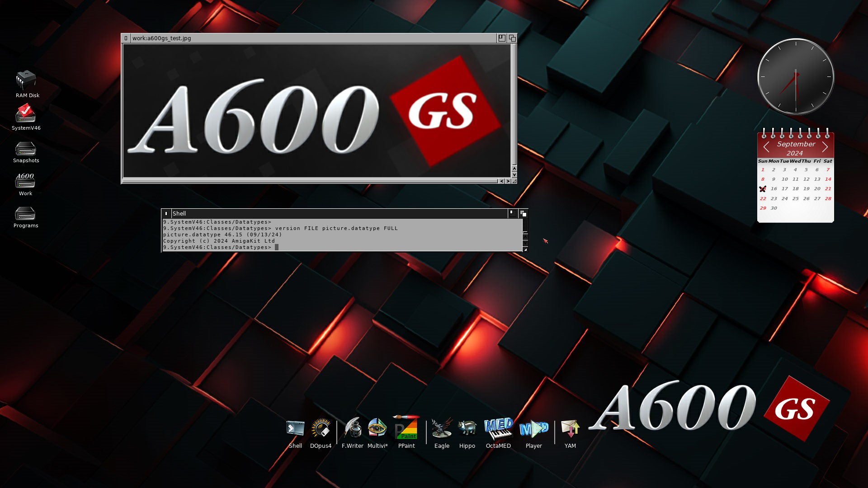The image size is (868, 488).
Task: Click the Shell window scroll down arrow
Action: [525, 243]
